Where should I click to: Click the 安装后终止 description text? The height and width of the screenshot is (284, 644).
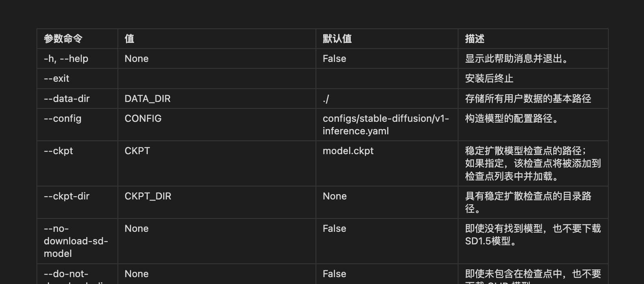pyautogui.click(x=489, y=78)
